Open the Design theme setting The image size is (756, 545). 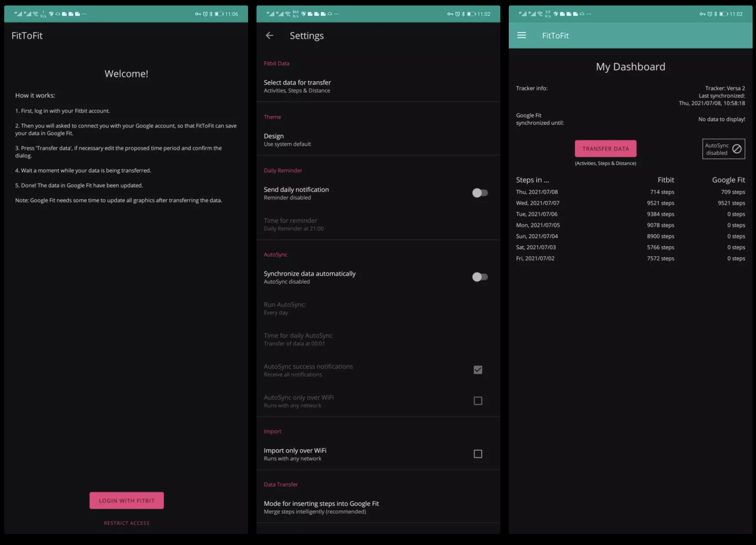tap(287, 140)
